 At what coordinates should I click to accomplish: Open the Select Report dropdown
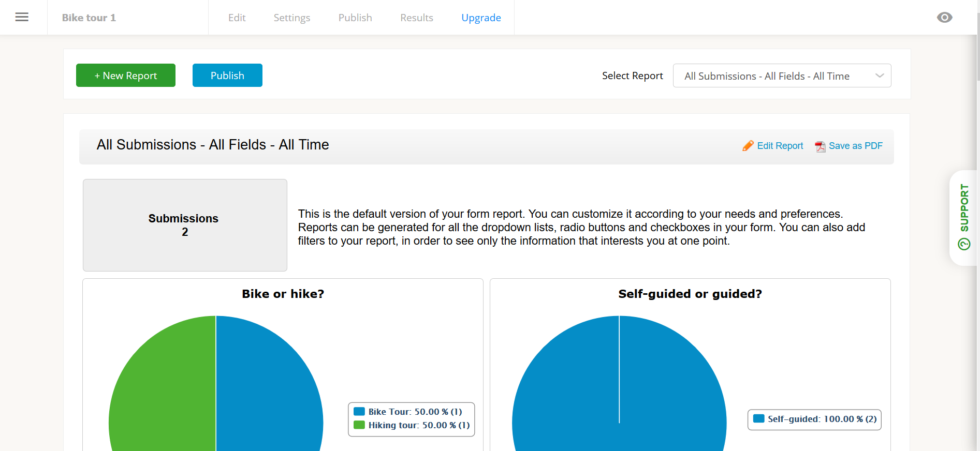(x=782, y=76)
